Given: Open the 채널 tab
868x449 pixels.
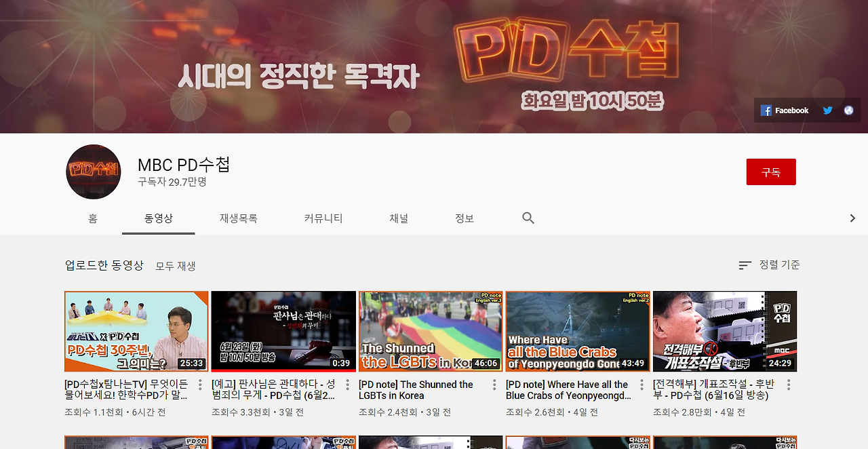Looking at the screenshot, I should [399, 218].
